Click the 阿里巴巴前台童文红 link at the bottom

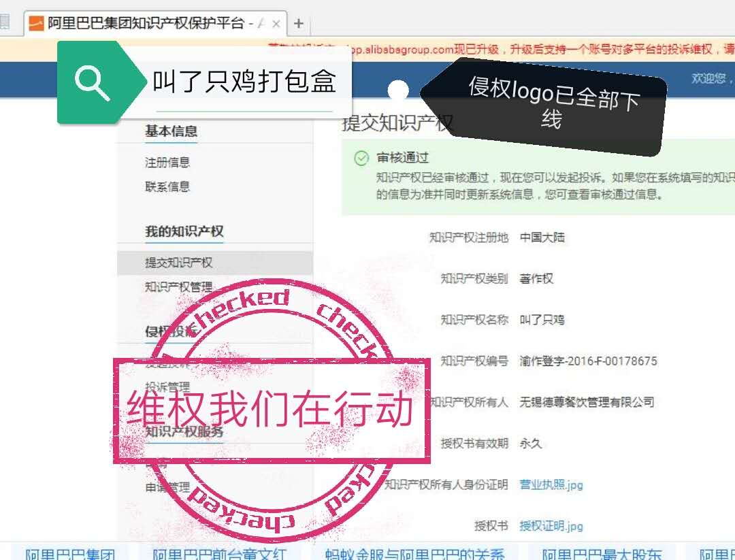(219, 553)
